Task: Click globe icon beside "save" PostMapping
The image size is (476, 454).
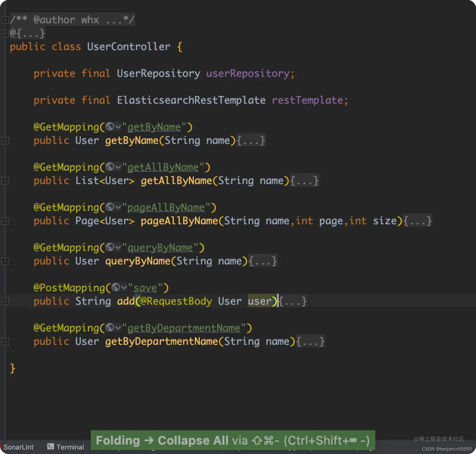Action: 116,287
